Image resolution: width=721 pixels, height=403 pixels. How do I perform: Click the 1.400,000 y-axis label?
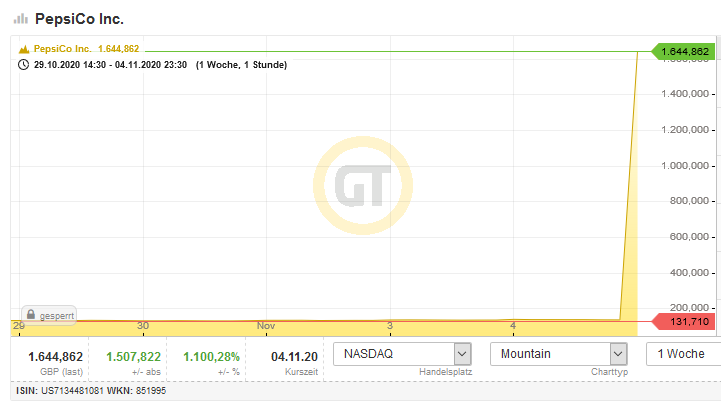[x=685, y=94]
